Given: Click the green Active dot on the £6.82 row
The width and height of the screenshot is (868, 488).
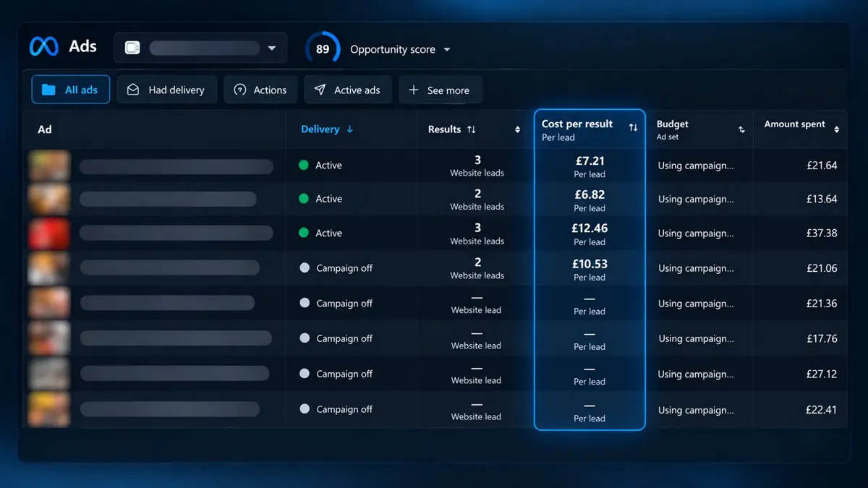Looking at the screenshot, I should (x=304, y=199).
